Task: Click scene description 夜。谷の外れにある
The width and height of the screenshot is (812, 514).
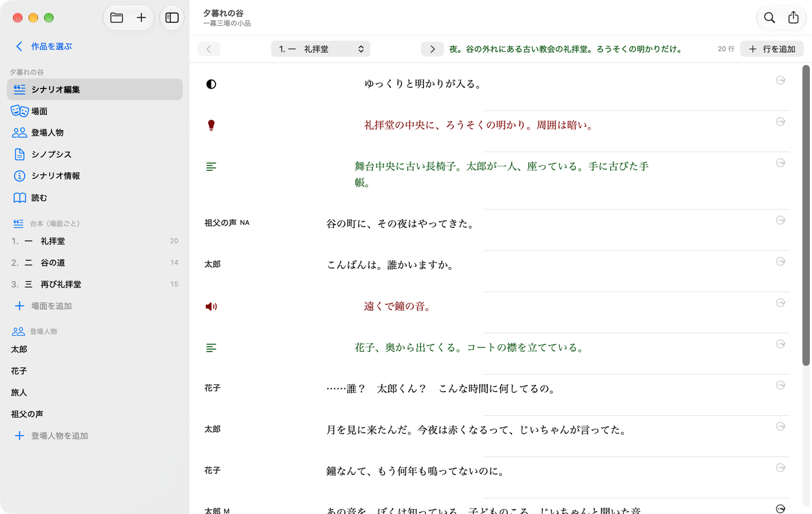Action: point(567,49)
